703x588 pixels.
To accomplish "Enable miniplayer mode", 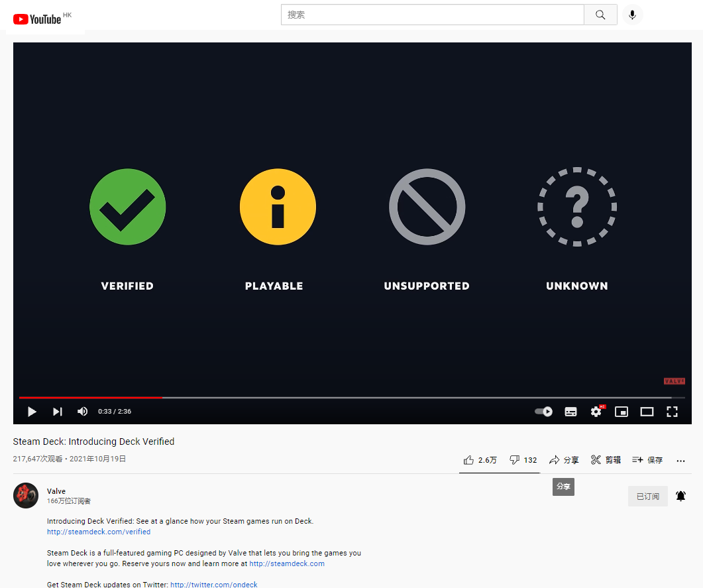I will tap(622, 412).
